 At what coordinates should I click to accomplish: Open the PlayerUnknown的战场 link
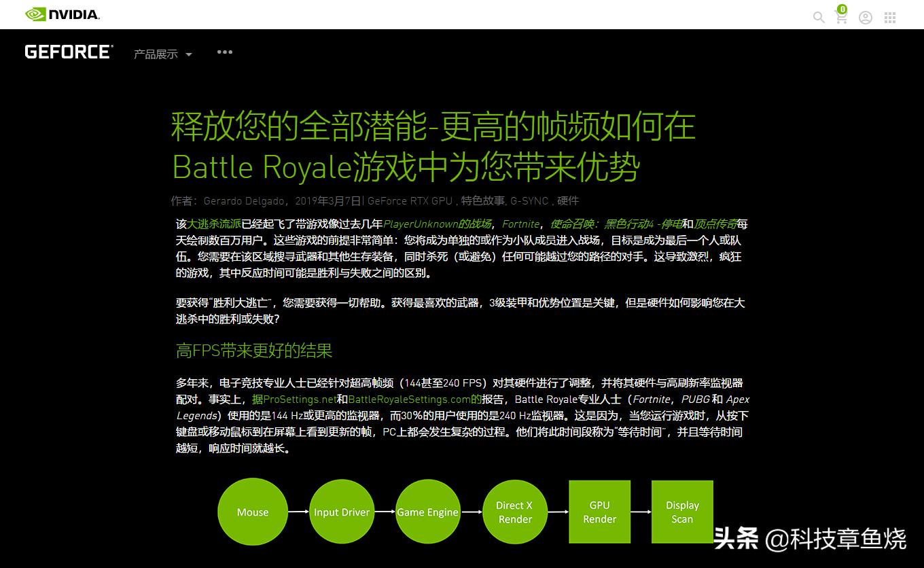coord(437,224)
